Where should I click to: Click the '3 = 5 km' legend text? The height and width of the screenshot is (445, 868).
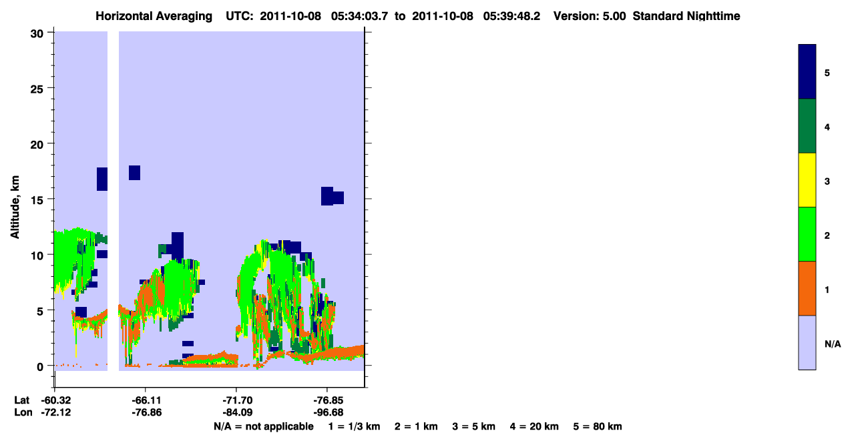click(x=474, y=426)
